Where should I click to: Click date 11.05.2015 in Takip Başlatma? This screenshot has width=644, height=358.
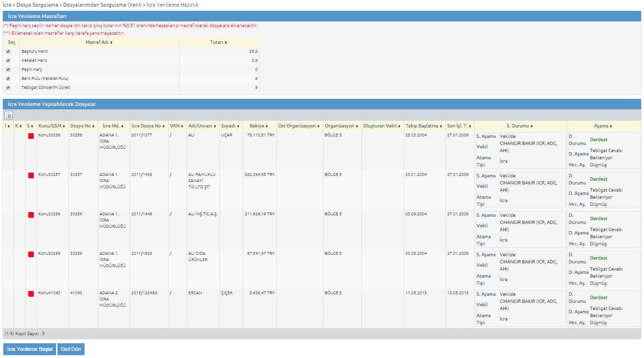pos(416,293)
